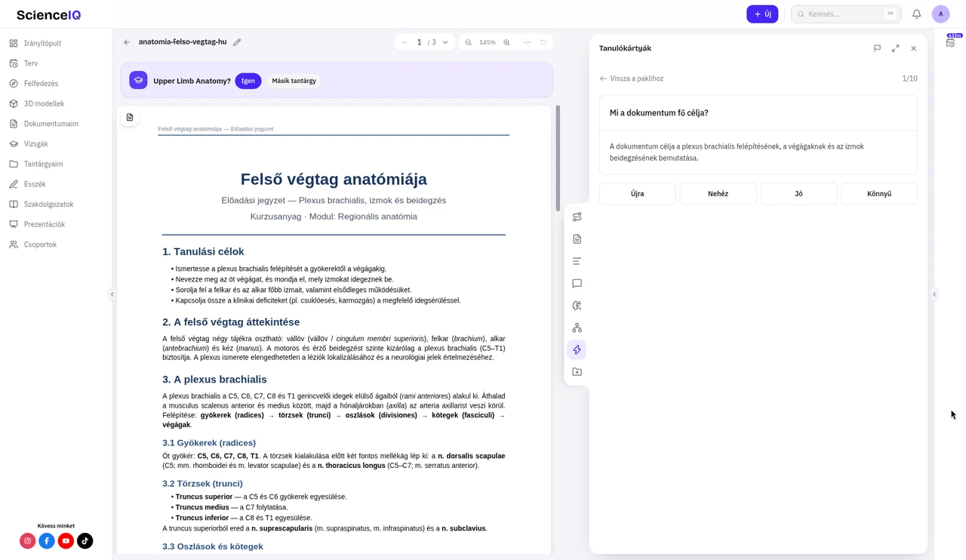Click the add-to-folder icon
Screen dimensions: 966x560
click(577, 372)
